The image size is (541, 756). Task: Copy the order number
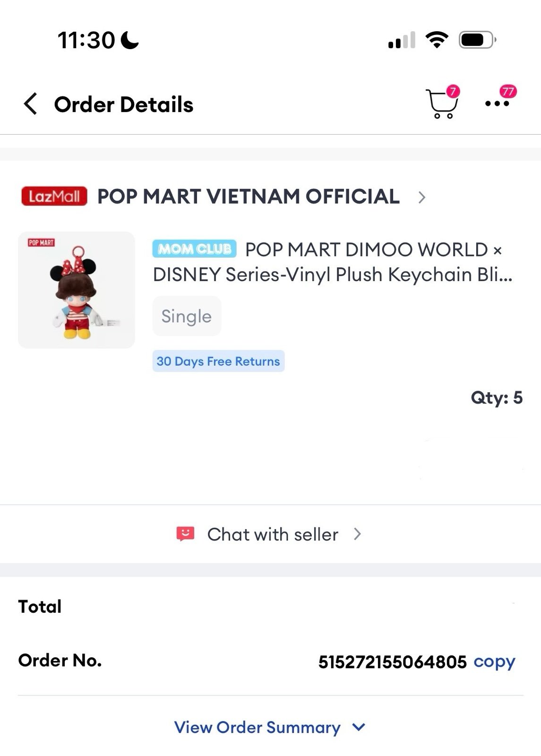(494, 661)
